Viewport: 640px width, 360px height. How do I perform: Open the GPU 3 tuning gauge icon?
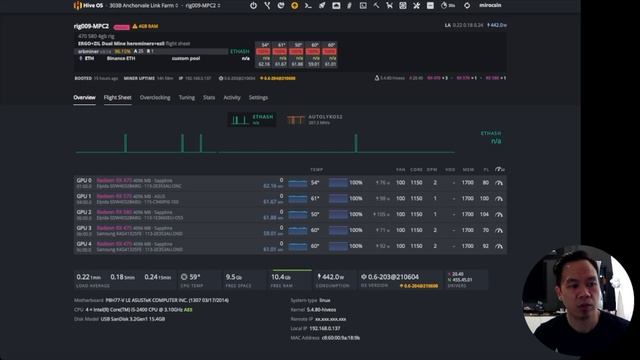coord(499,231)
